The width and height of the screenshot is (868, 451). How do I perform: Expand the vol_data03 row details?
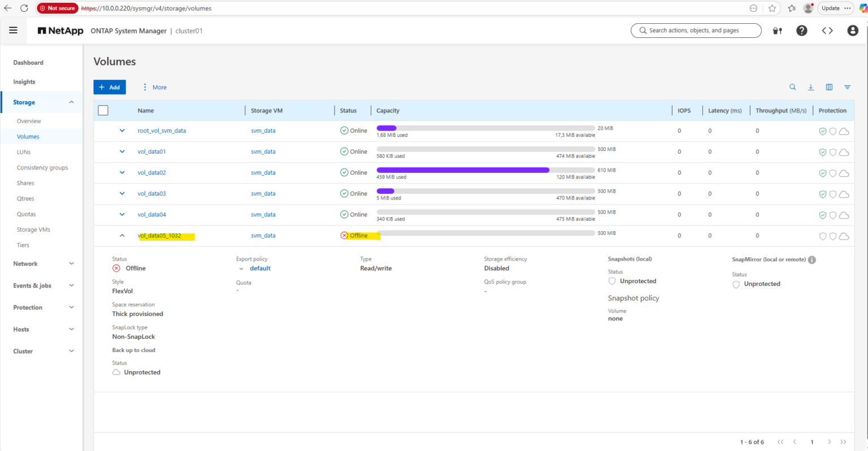click(122, 193)
